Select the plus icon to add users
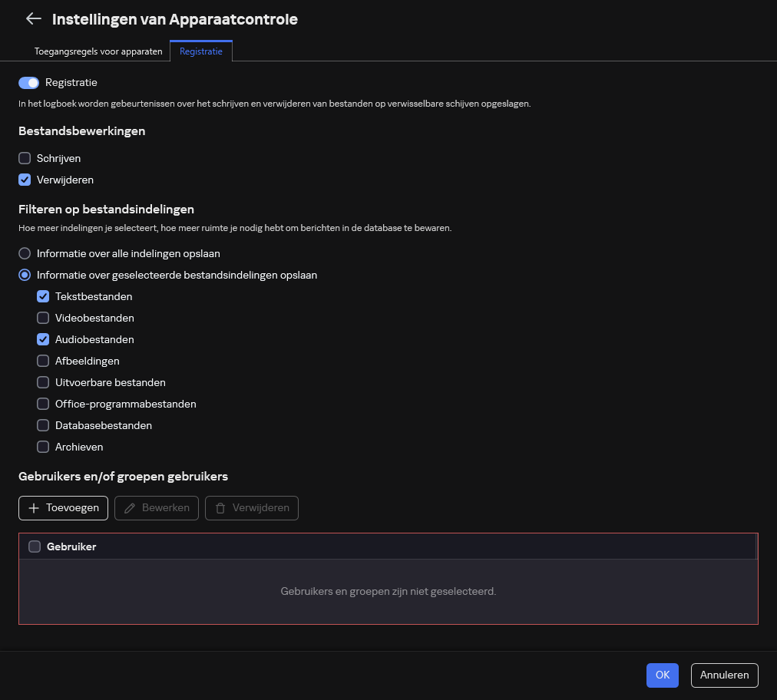The image size is (777, 700). click(x=34, y=507)
